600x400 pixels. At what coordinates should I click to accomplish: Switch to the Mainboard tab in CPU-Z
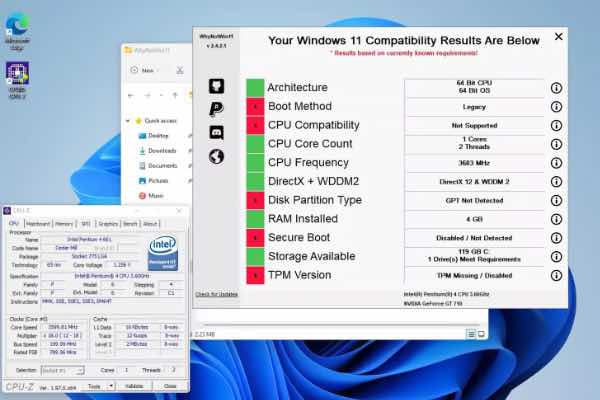pyautogui.click(x=38, y=224)
